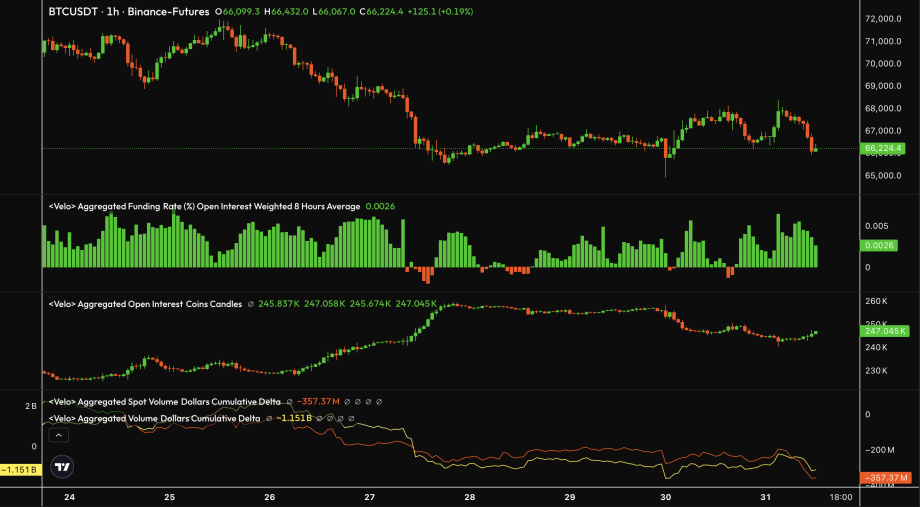Click the yellow -1.151B value in volume delta legend
920x507 pixels.
[x=295, y=418]
